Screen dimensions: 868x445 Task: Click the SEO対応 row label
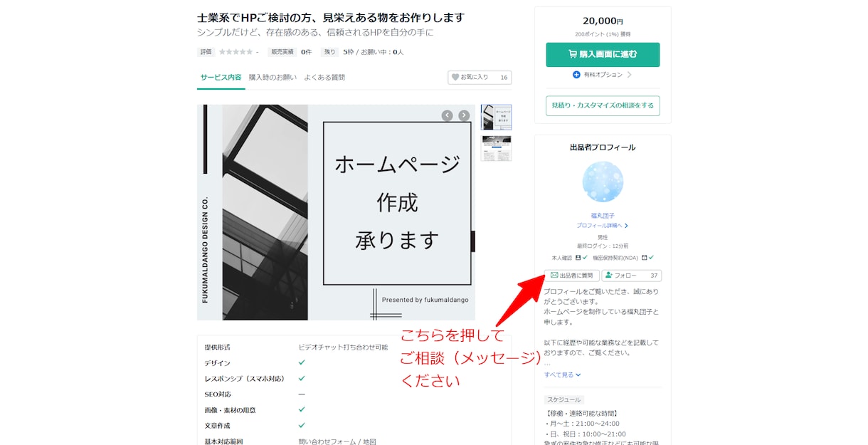click(218, 394)
